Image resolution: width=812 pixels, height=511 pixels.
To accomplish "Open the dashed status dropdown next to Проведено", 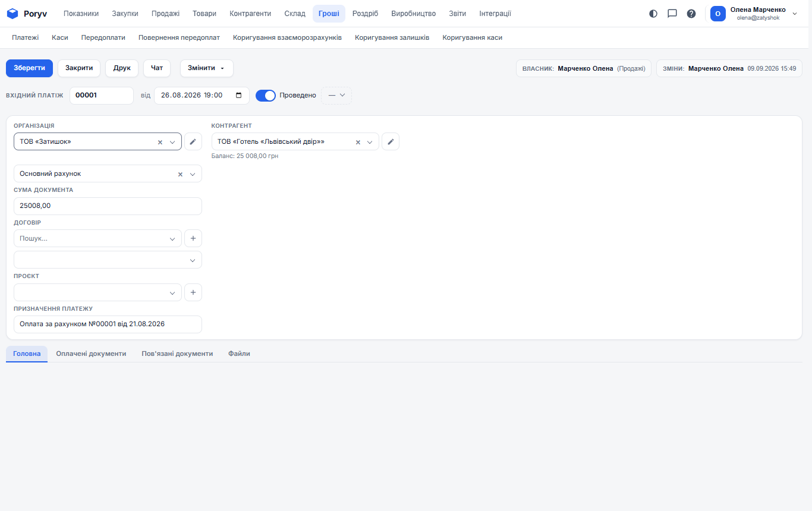I will pyautogui.click(x=336, y=95).
